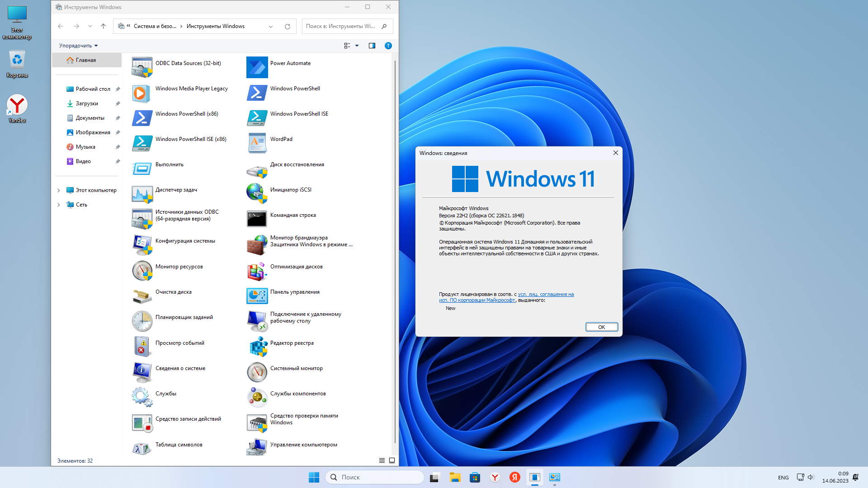The image size is (868, 488).
Task: Toggle the preview pane button
Action: [372, 46]
